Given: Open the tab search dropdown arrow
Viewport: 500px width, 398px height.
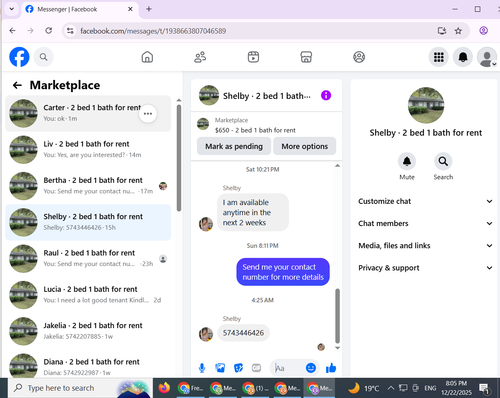Looking at the screenshot, I should [x=12, y=9].
